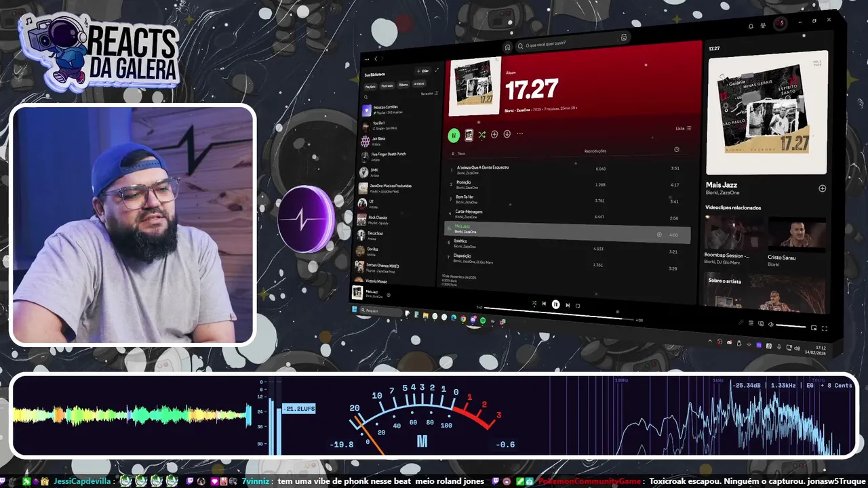Open Spotify notifications bell icon
Image resolution: width=868 pixels, height=488 pixels.
751,26
